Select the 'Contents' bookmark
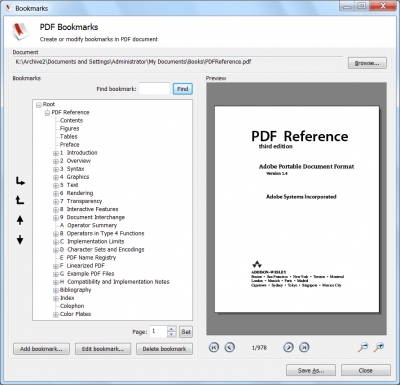Image resolution: width=400 pixels, height=386 pixels. click(x=71, y=120)
